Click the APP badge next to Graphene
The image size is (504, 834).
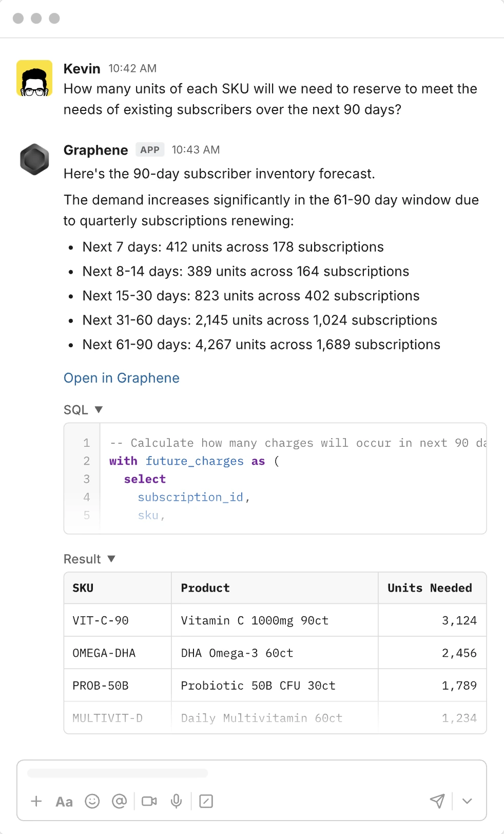pyautogui.click(x=149, y=149)
